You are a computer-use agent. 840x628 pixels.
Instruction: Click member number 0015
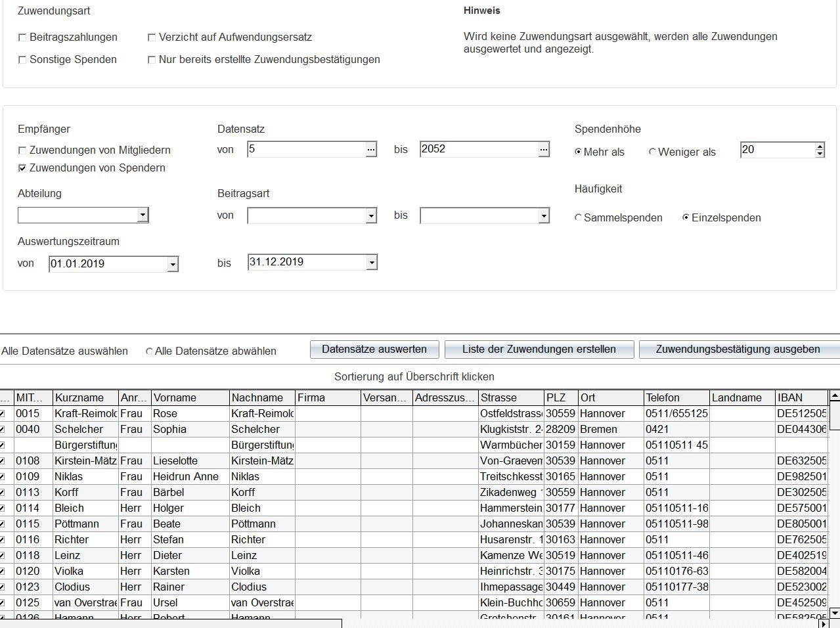click(33, 413)
